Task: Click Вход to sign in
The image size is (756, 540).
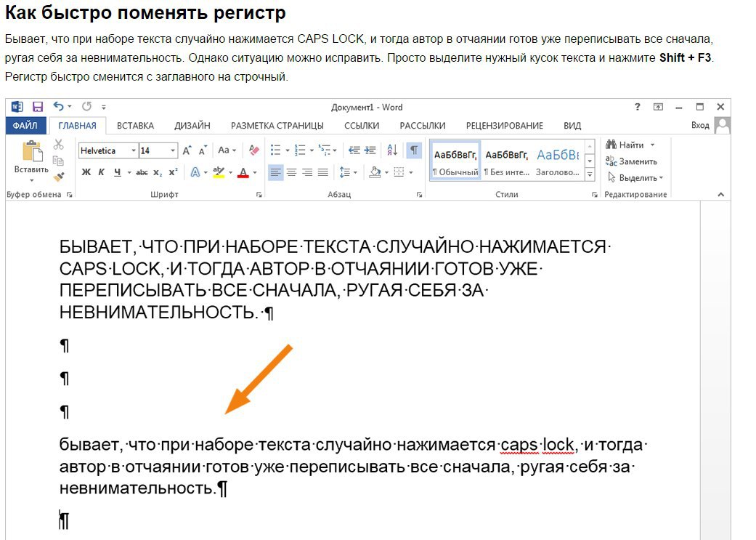Action: pos(700,126)
